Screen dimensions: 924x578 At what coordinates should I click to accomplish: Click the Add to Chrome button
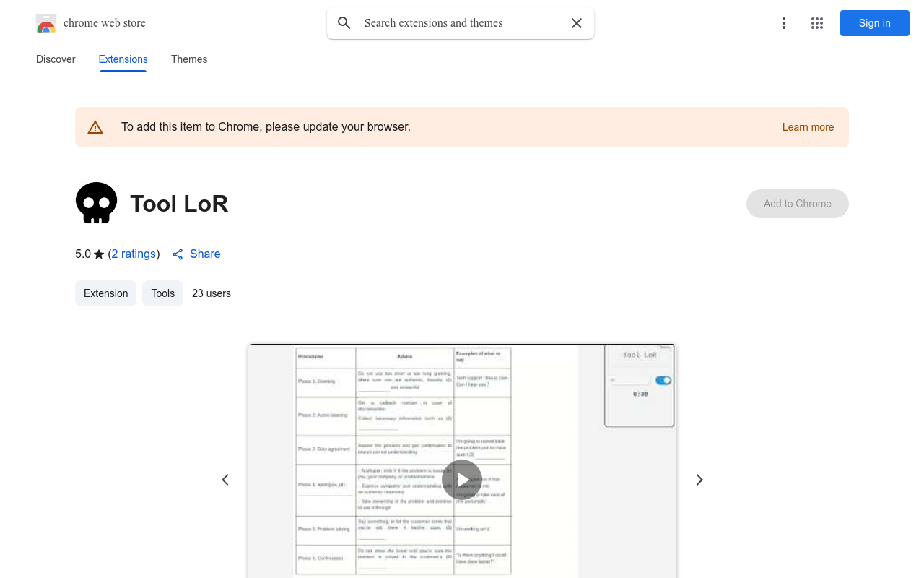coord(798,204)
